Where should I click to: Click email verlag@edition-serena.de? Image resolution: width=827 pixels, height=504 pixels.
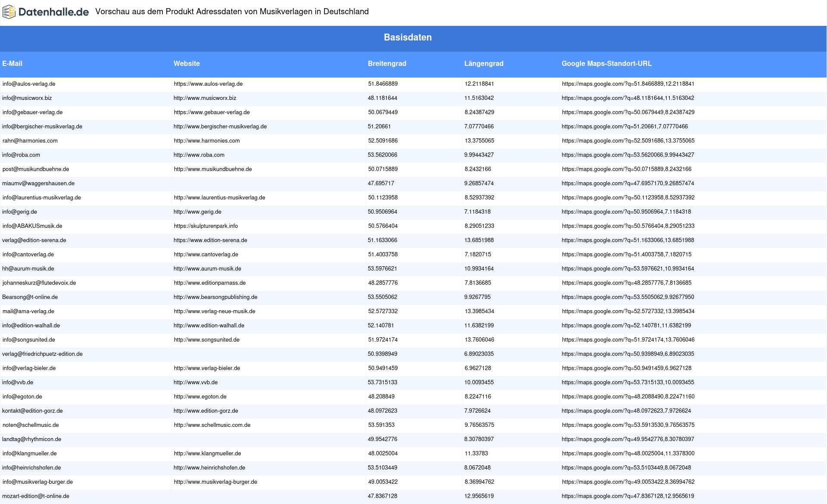(34, 240)
